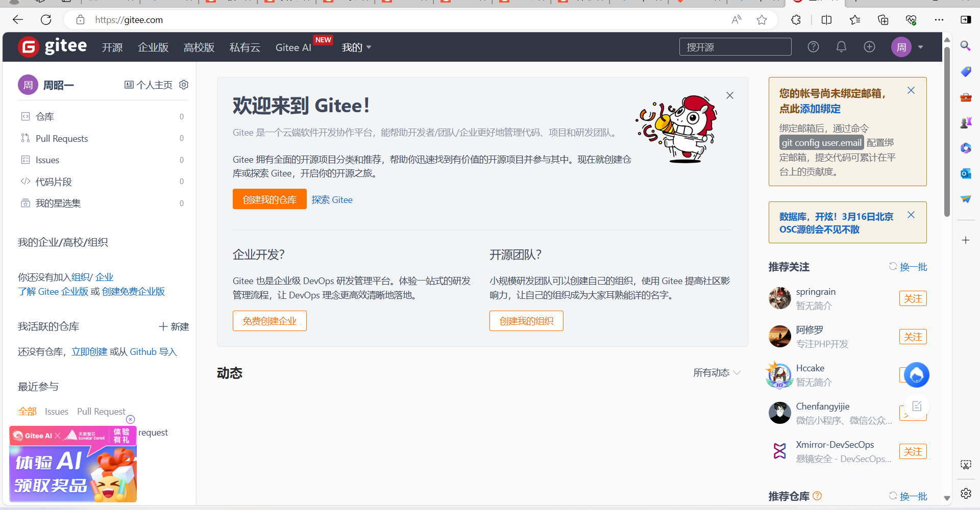Open browser collections icon
Viewport: 980px width, 510px height.
[883, 20]
